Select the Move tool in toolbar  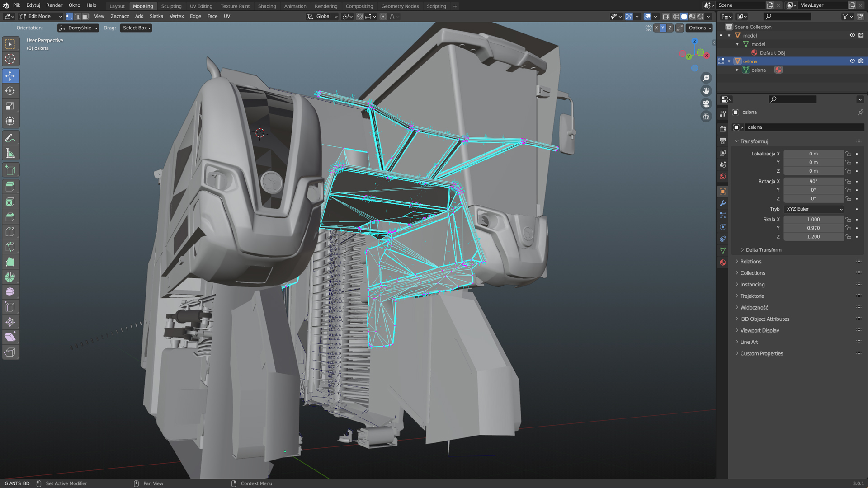[x=10, y=75]
